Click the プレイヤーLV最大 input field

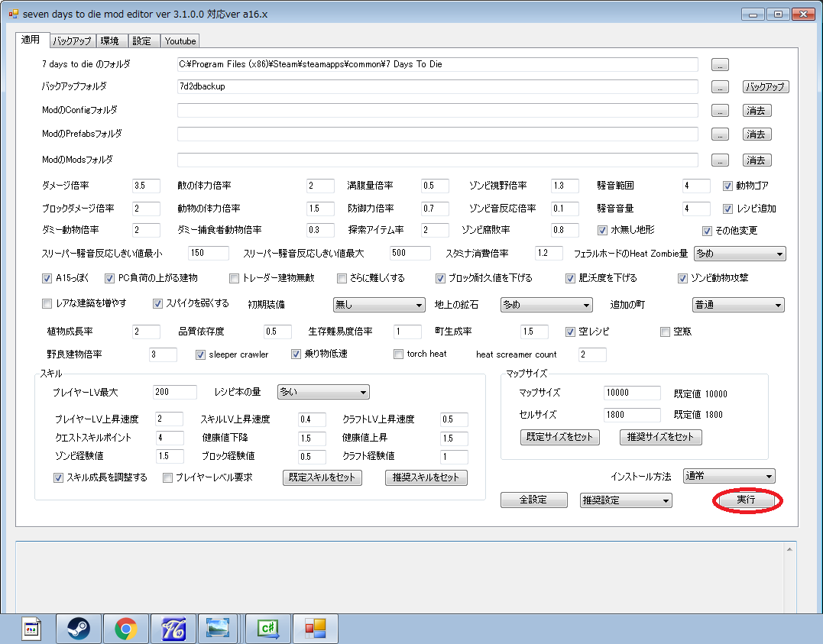pos(175,392)
